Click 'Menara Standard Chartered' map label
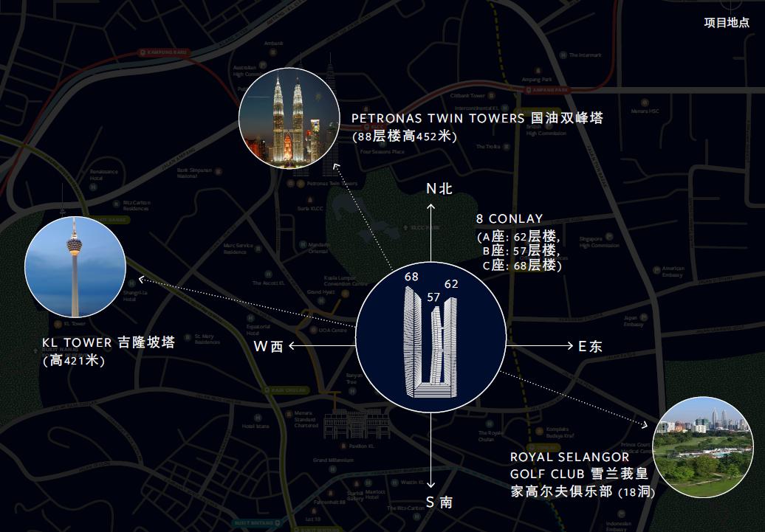Screen dimensions: 765x532 (305, 419)
